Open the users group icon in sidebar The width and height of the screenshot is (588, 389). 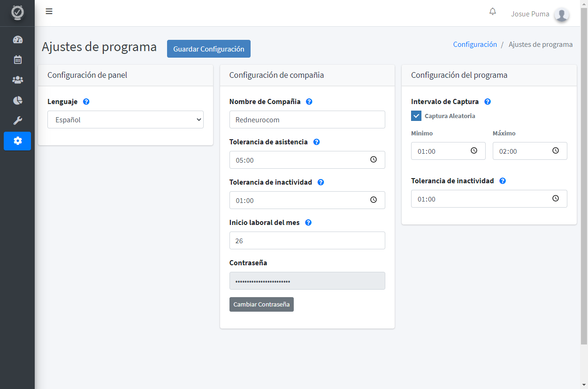pyautogui.click(x=17, y=80)
